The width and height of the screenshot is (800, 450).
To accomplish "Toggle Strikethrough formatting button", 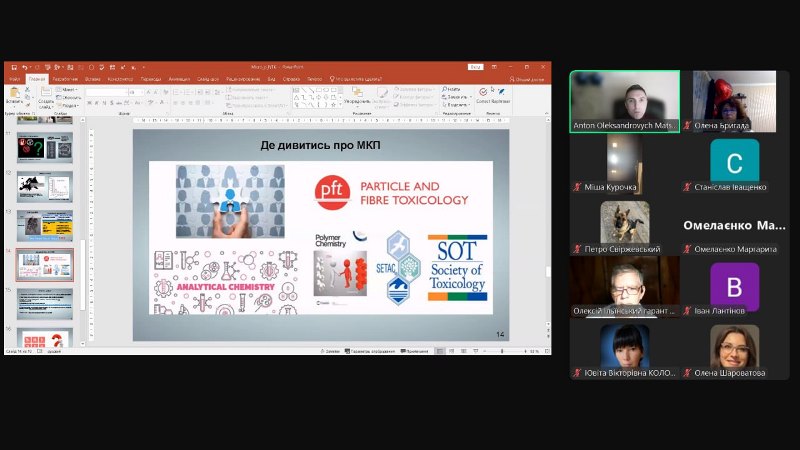I will pyautogui.click(x=119, y=103).
